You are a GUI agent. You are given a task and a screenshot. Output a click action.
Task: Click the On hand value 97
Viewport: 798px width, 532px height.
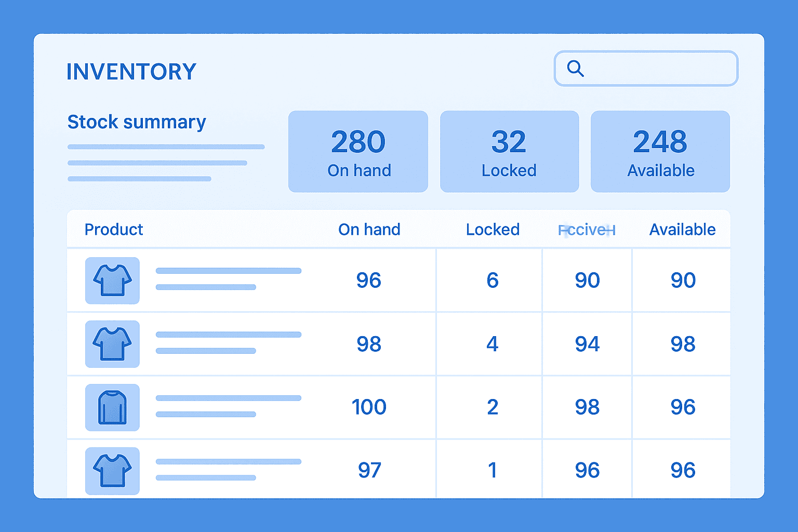pyautogui.click(x=369, y=470)
